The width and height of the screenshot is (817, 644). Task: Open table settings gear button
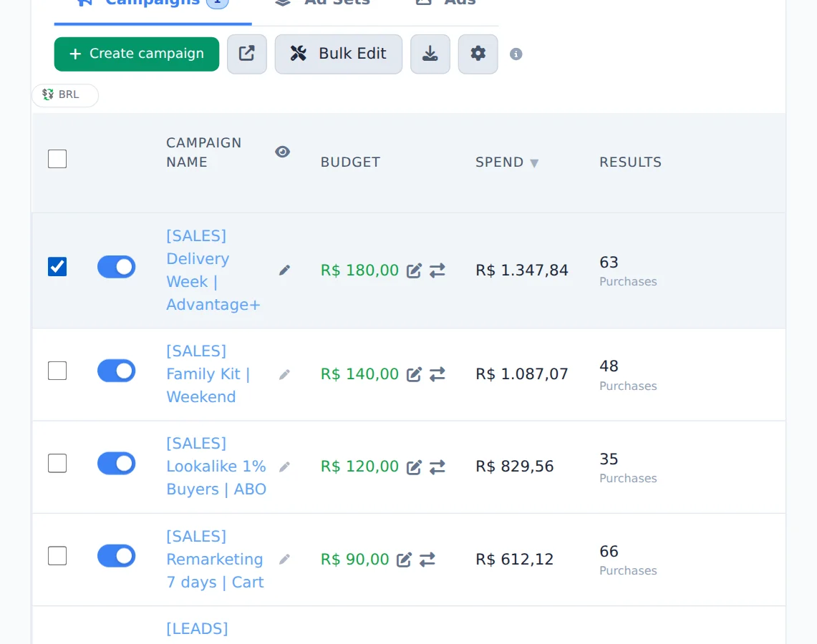478,54
